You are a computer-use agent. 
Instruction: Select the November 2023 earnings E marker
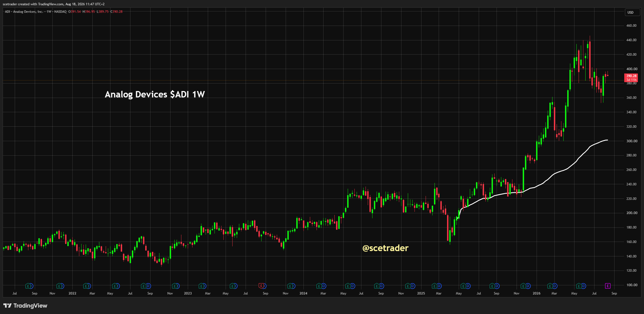(290, 286)
